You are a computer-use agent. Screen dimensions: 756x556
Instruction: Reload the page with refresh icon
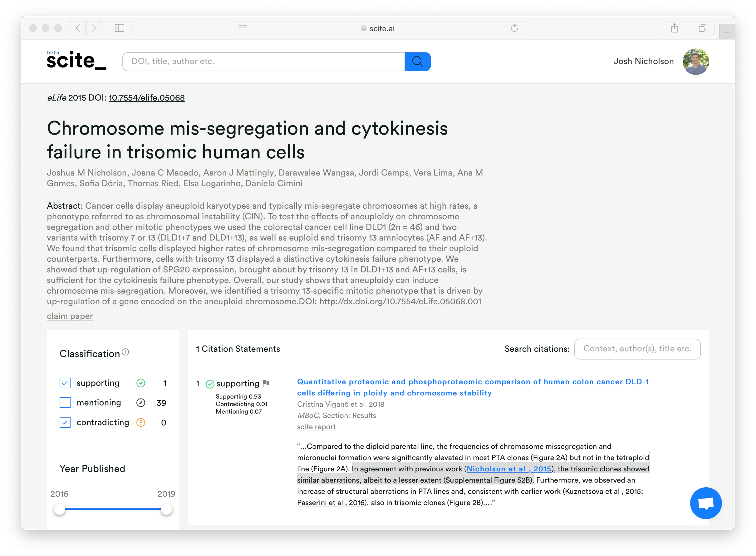(514, 28)
